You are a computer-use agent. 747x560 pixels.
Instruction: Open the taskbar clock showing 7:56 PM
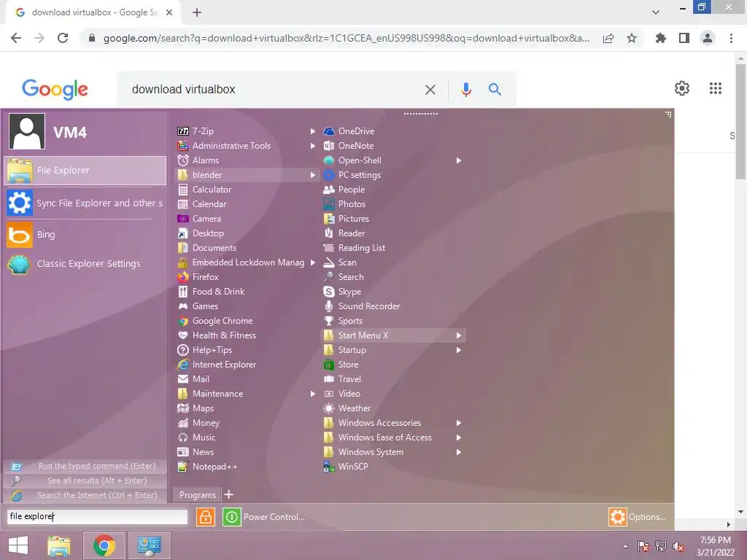(x=715, y=546)
